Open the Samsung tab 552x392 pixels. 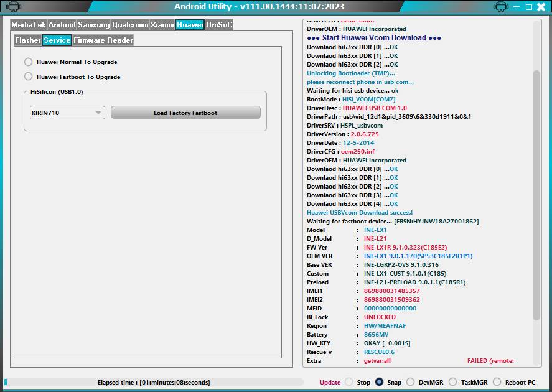pyautogui.click(x=93, y=25)
